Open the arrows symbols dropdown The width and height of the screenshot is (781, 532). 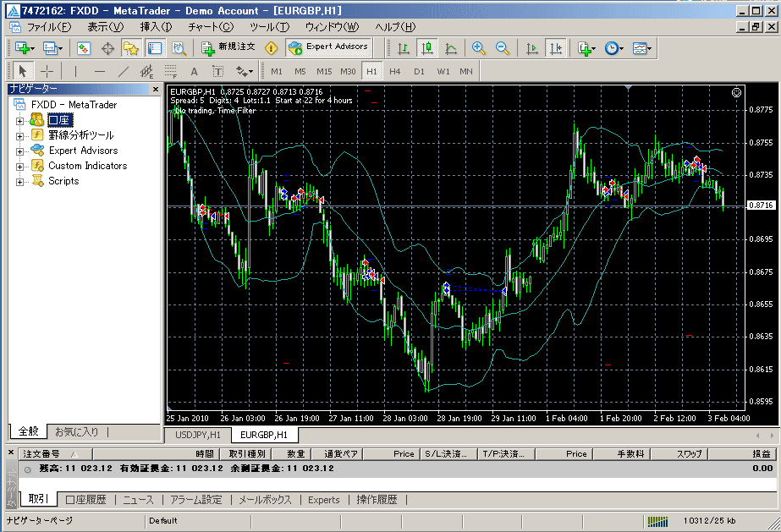click(x=244, y=72)
